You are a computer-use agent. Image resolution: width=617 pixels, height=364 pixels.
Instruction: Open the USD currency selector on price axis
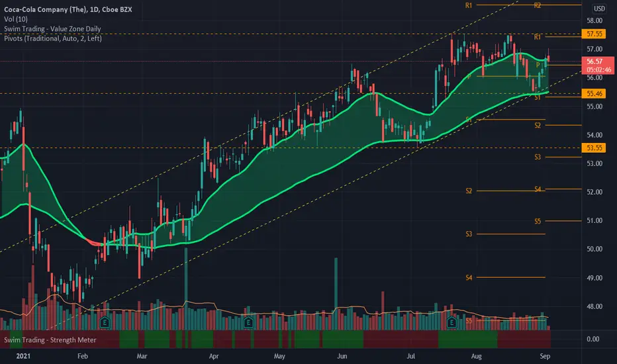pos(599,9)
